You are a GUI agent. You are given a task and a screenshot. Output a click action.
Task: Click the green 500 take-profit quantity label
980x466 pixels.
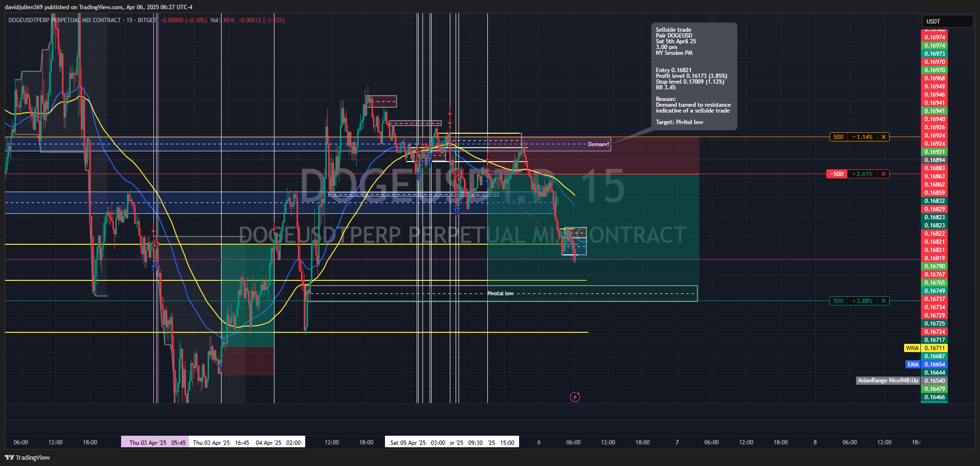tap(838, 301)
